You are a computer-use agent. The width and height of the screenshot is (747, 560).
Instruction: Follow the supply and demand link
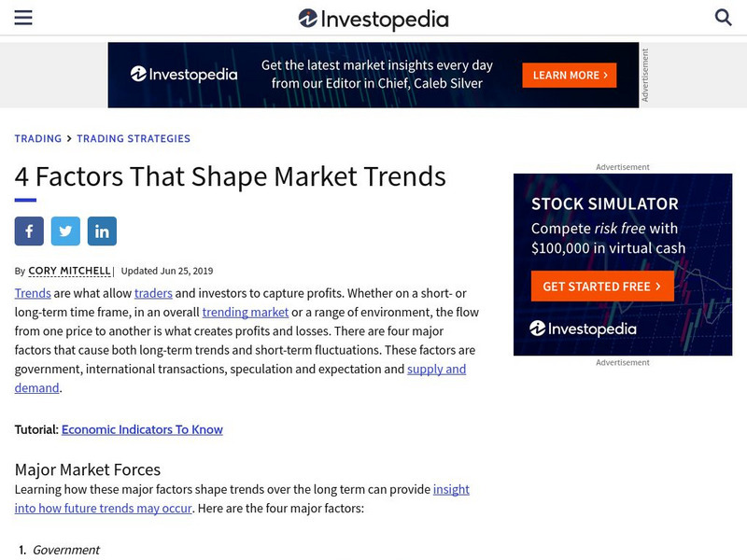(436, 369)
